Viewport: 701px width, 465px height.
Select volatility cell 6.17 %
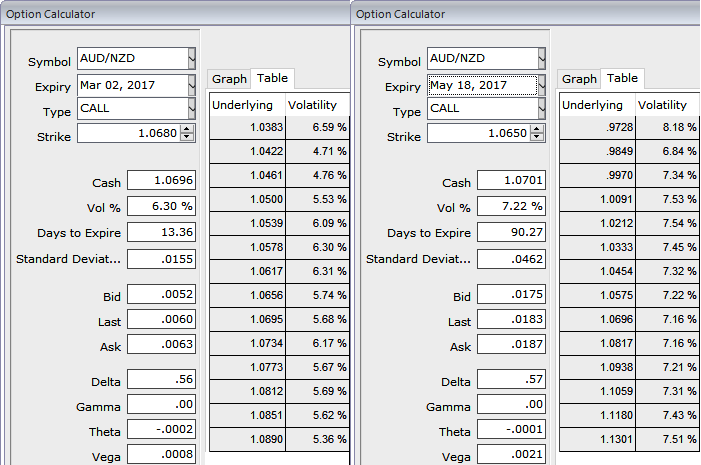point(317,344)
